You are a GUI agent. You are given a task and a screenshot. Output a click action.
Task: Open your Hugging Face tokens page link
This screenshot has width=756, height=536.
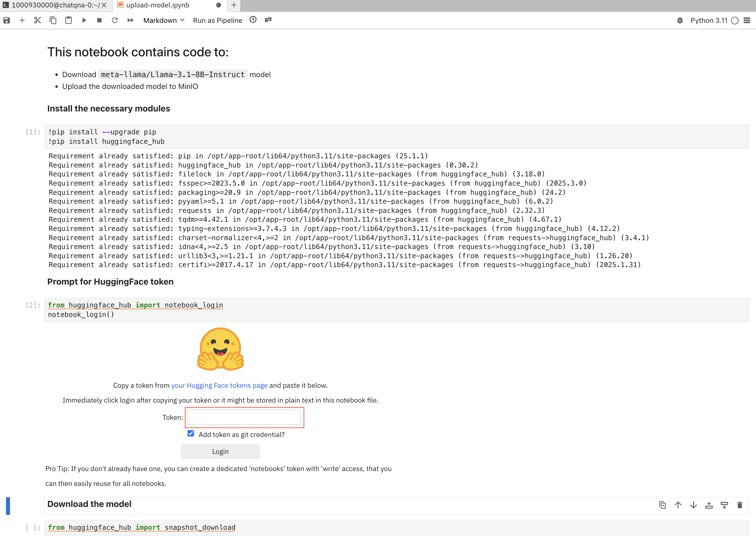tap(219, 385)
